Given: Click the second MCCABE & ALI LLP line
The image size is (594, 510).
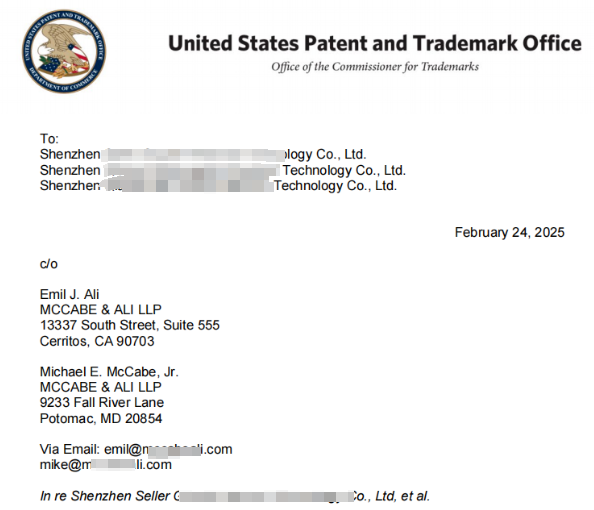Looking at the screenshot, I should [100, 387].
